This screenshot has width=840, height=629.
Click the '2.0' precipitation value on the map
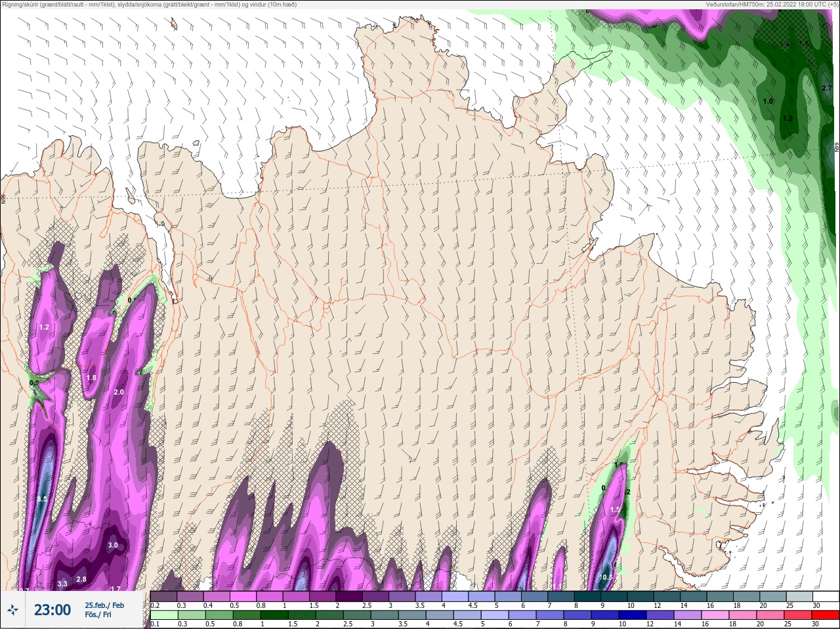pos(119,392)
